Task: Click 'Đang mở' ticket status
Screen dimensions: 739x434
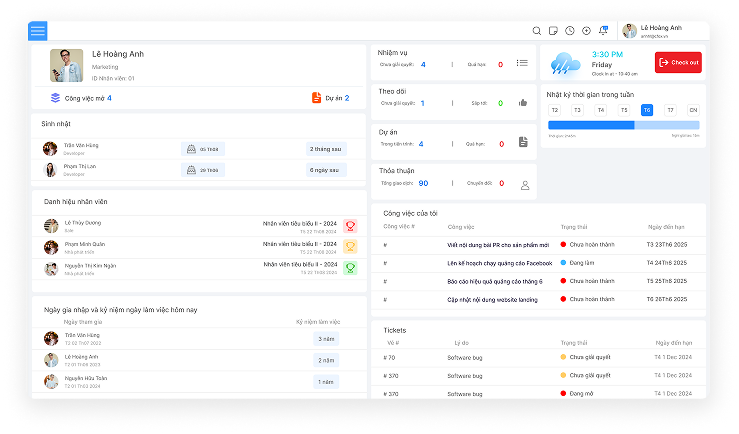Action: [x=577, y=393]
